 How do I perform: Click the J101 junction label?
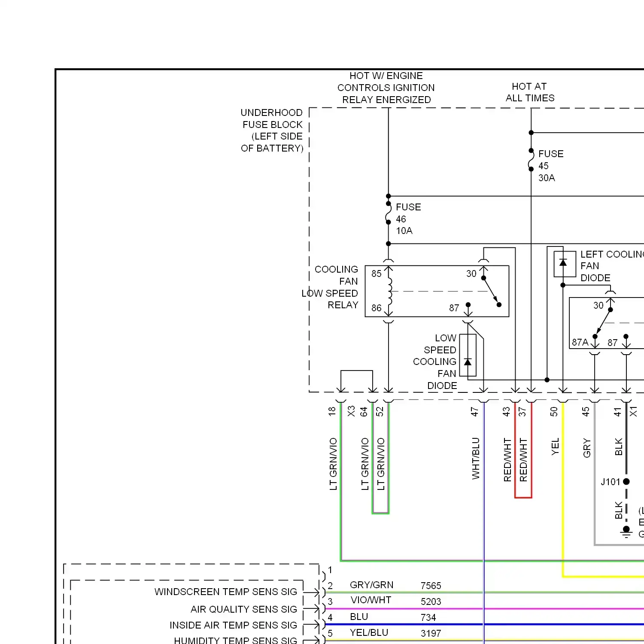coord(610,482)
